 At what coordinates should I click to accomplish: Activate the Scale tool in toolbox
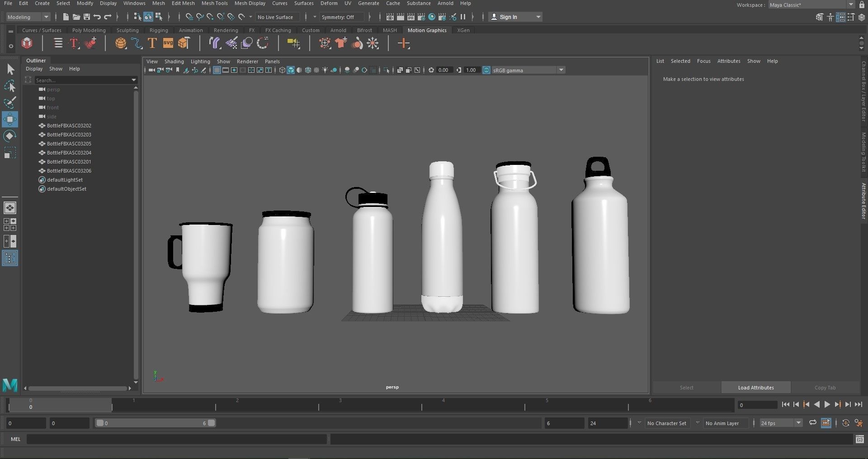point(10,153)
